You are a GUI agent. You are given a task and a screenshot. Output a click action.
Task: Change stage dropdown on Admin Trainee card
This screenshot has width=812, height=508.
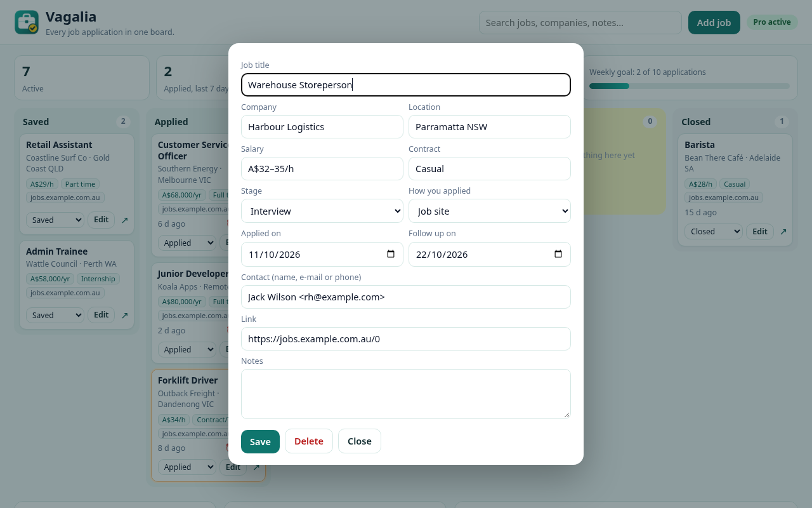click(55, 315)
